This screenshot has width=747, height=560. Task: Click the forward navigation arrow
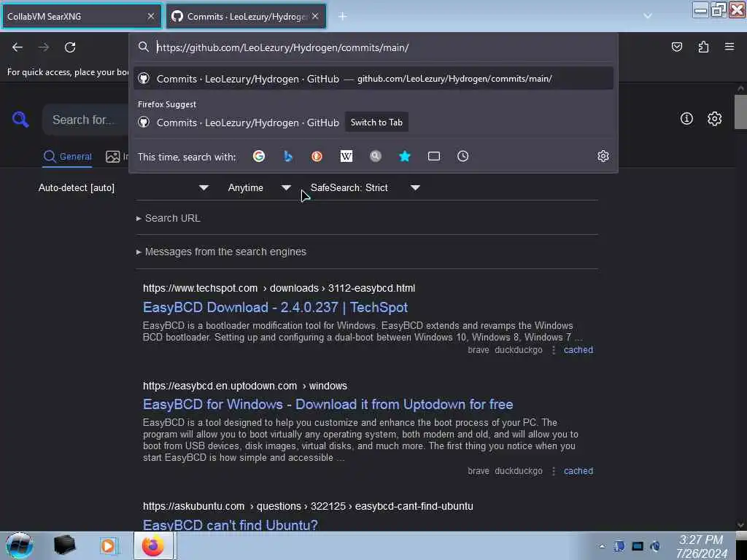(44, 47)
